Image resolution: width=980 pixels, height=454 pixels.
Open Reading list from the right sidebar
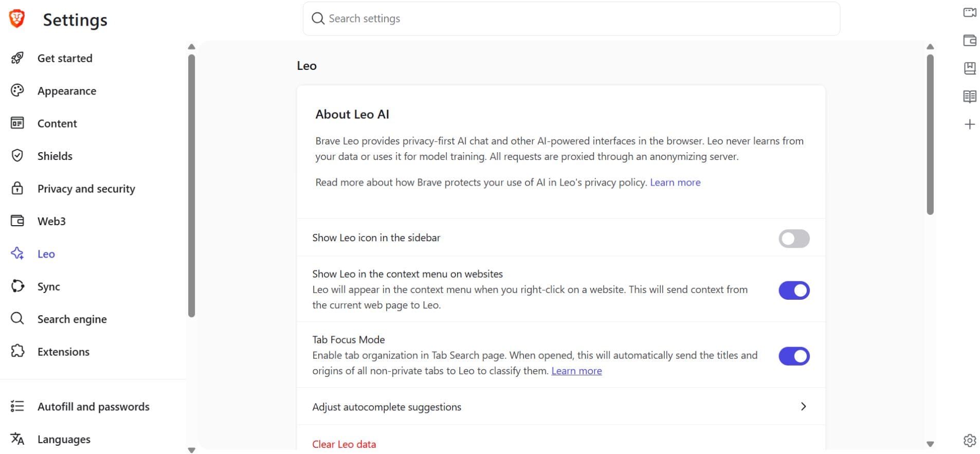click(969, 96)
